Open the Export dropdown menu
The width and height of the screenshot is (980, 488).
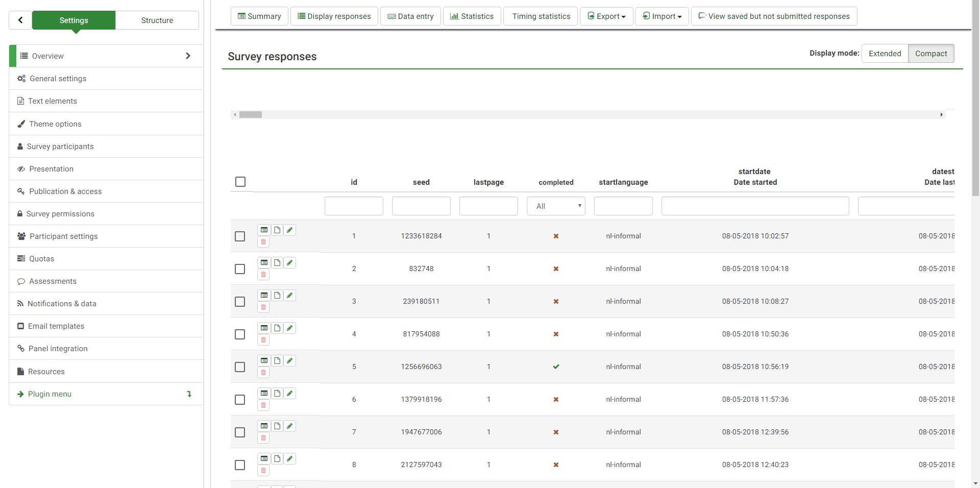click(606, 16)
